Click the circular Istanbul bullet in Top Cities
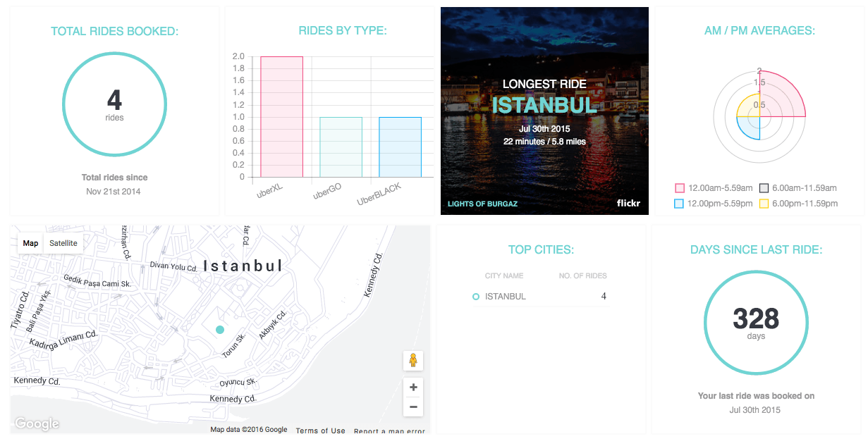Screen dimensions: 868x446 [475, 296]
